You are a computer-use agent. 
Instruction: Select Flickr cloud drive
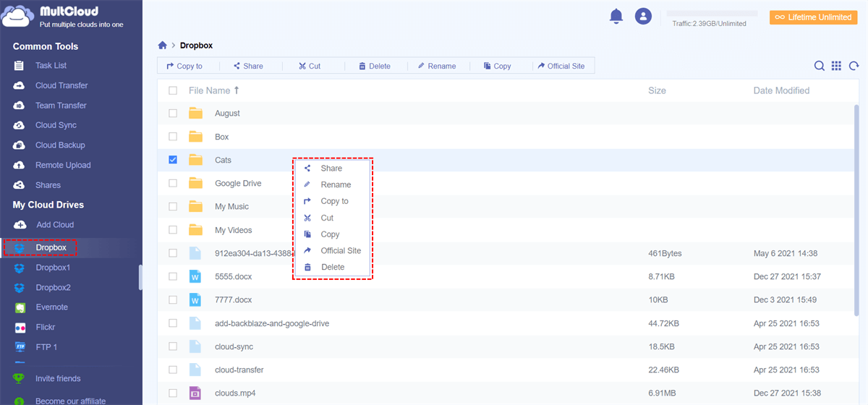tap(46, 328)
